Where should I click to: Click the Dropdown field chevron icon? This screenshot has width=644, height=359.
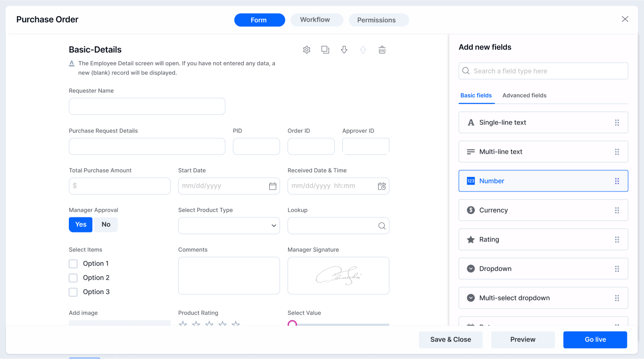(x=471, y=269)
